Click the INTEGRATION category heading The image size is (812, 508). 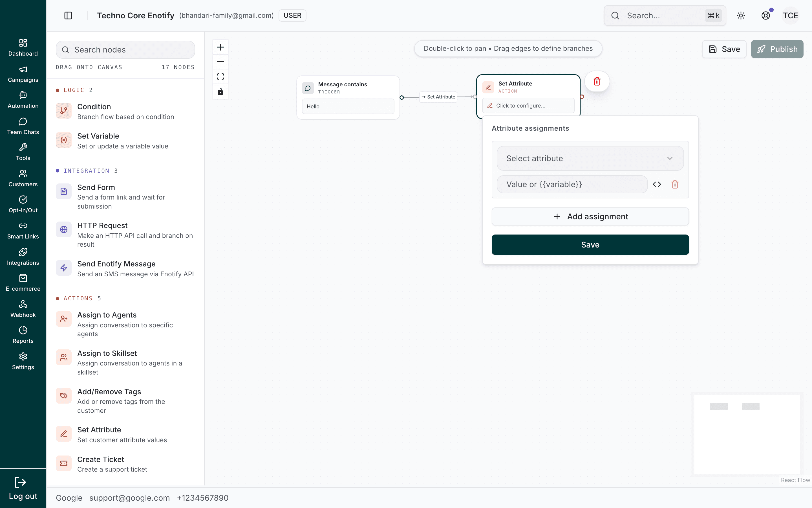(x=87, y=171)
